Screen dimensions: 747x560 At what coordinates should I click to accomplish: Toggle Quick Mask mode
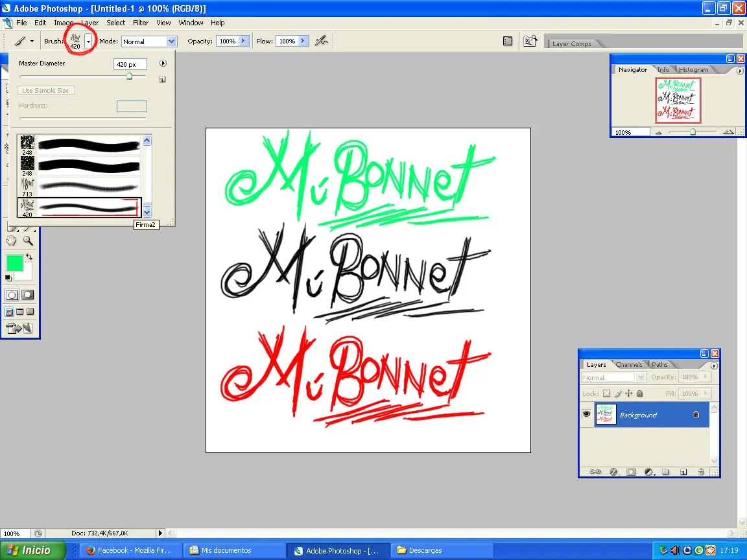tap(27, 294)
